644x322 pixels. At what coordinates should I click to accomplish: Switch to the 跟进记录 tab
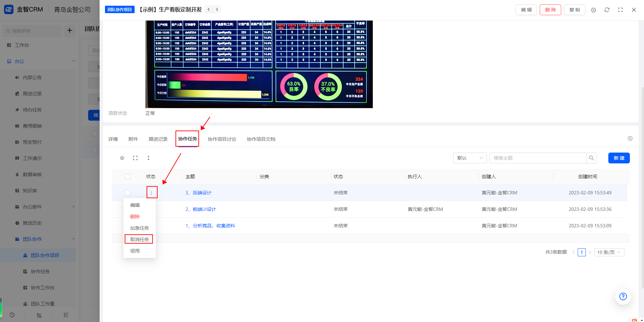click(x=158, y=139)
